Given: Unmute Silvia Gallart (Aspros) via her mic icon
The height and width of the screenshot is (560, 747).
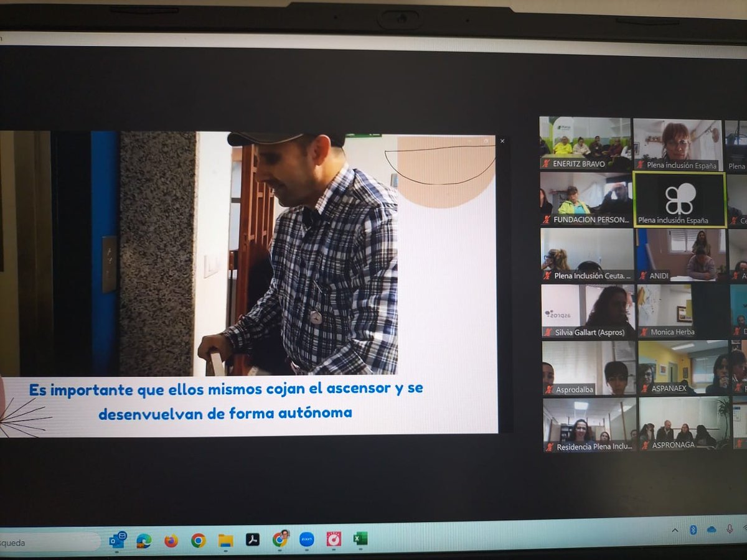Looking at the screenshot, I should [548, 333].
